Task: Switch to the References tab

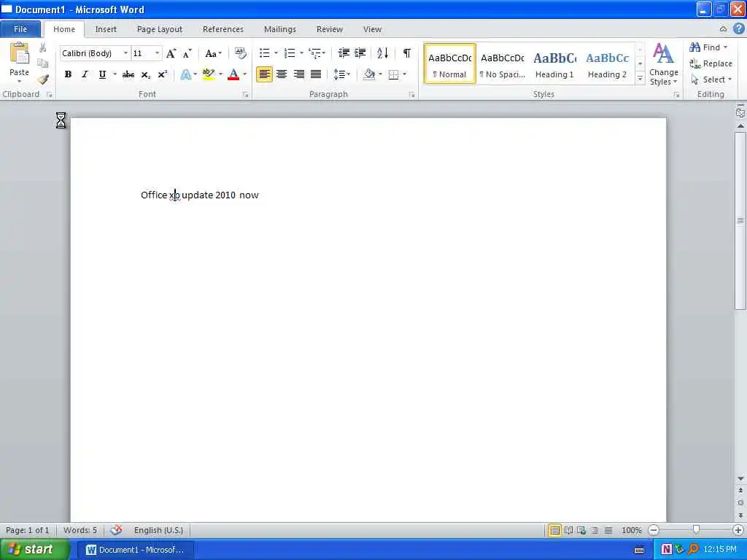Action: (x=223, y=29)
